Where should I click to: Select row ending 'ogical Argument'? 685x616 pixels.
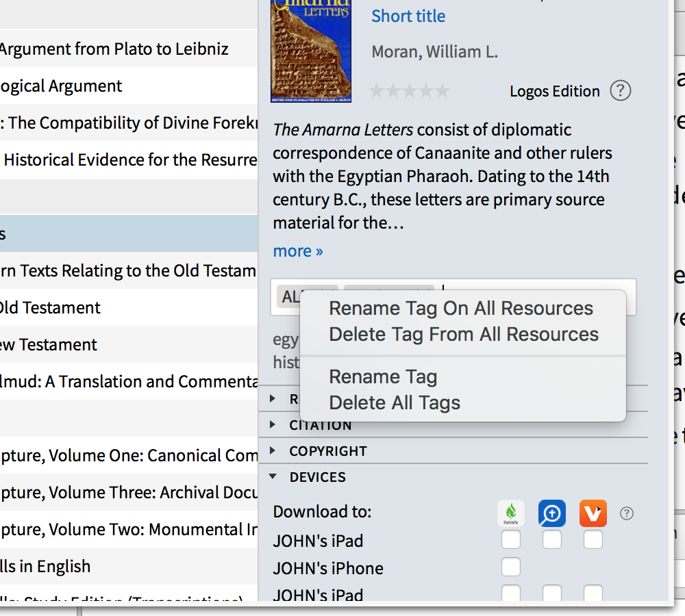(x=129, y=86)
